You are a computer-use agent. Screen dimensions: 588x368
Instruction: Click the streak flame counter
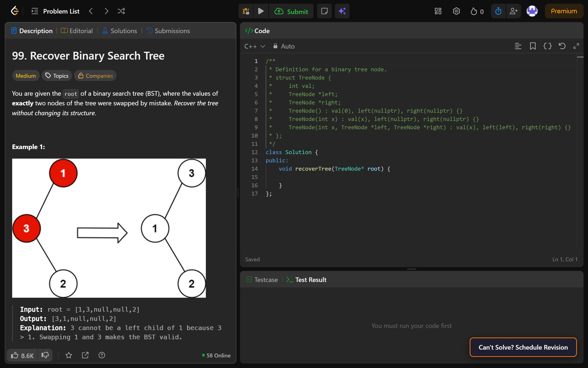[477, 11]
